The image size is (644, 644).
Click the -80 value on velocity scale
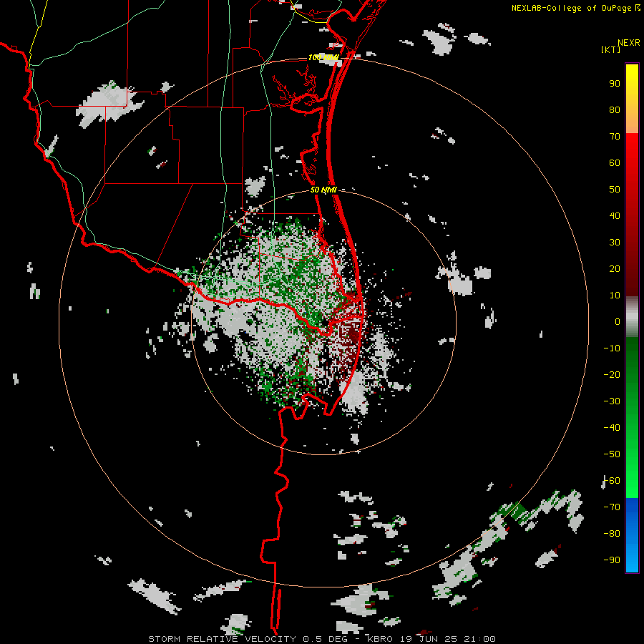coord(612,534)
